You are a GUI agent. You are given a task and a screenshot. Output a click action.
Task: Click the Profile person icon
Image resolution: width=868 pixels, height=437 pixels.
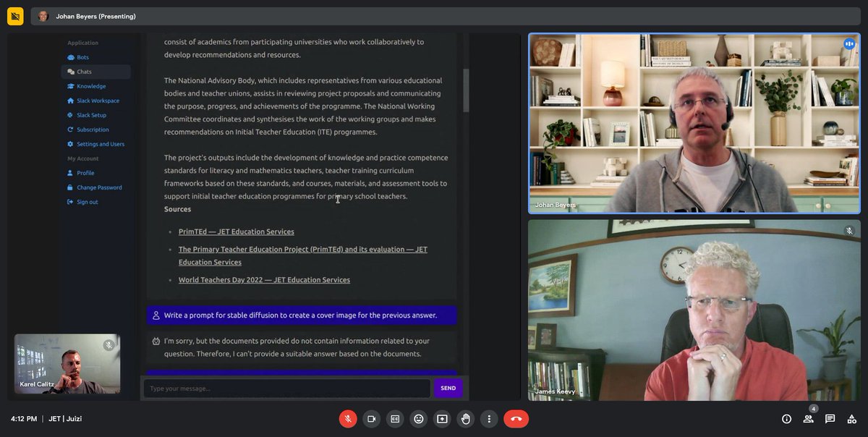point(70,173)
